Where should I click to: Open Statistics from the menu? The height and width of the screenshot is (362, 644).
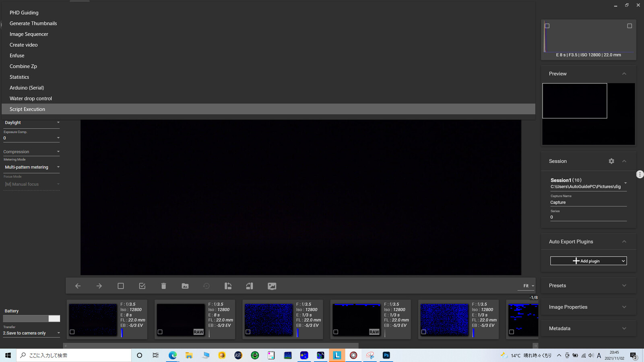(x=268, y=77)
